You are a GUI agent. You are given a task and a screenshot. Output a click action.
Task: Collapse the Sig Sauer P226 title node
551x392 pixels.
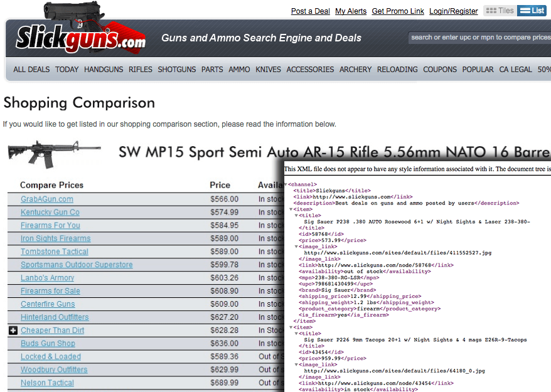296,334
